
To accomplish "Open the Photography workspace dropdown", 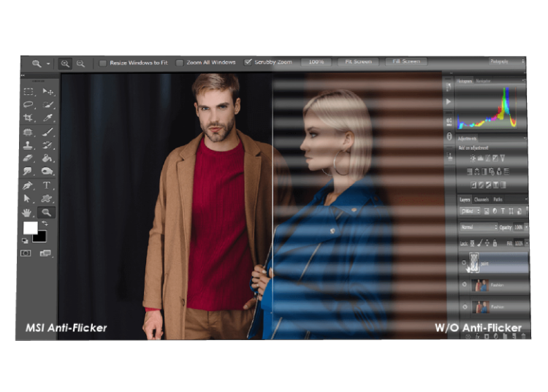I will click(x=507, y=61).
